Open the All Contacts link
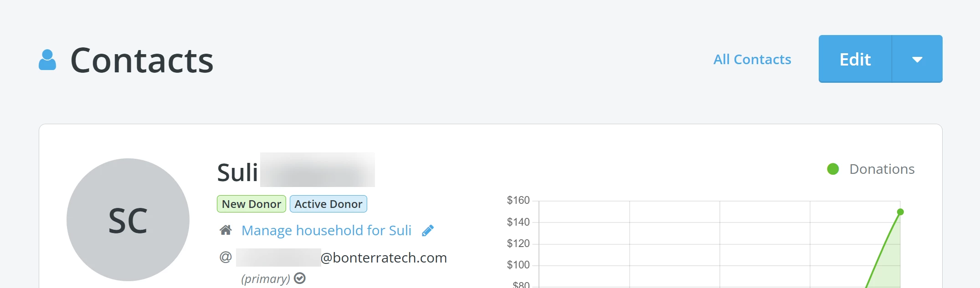The width and height of the screenshot is (980, 288). pyautogui.click(x=752, y=59)
